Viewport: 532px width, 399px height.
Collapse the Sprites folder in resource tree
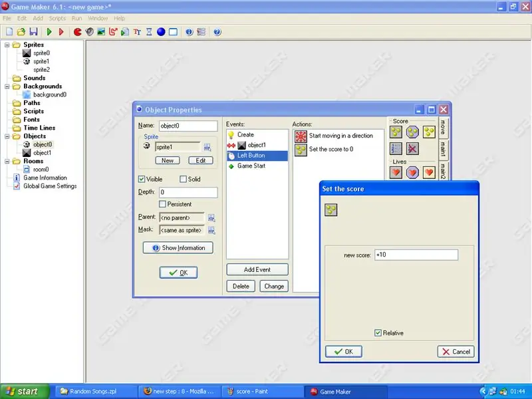7,45
